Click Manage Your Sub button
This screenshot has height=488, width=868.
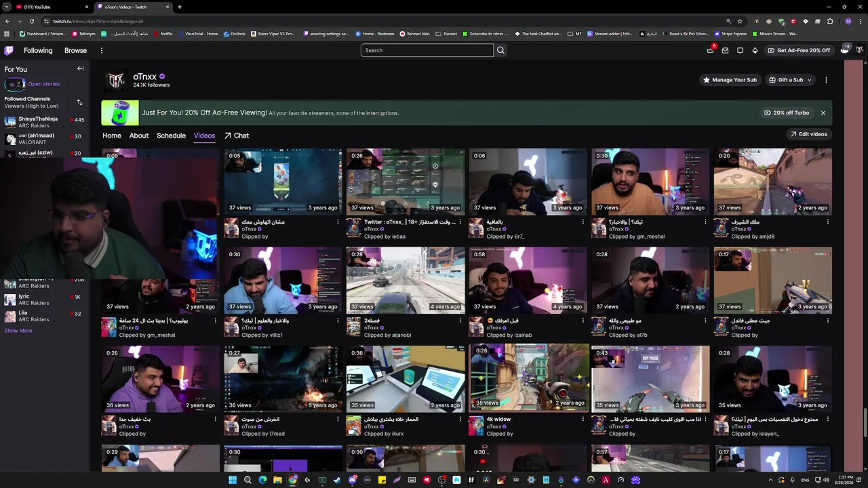pyautogui.click(x=730, y=80)
